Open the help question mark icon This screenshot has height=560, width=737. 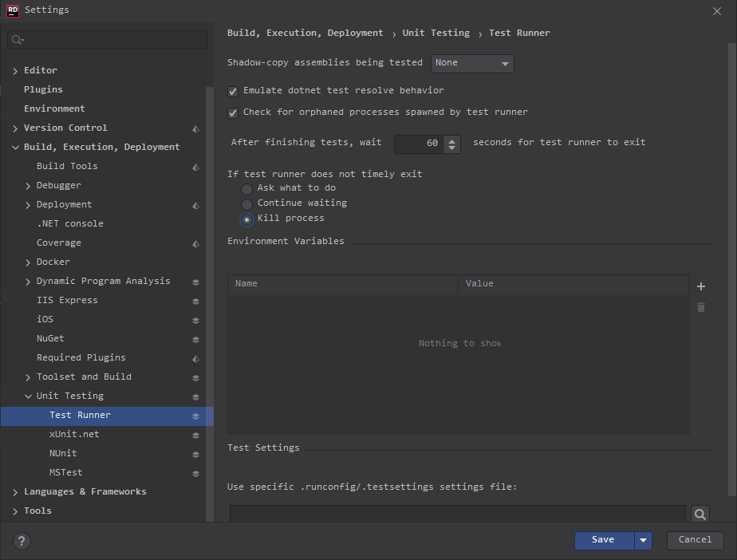[22, 541]
